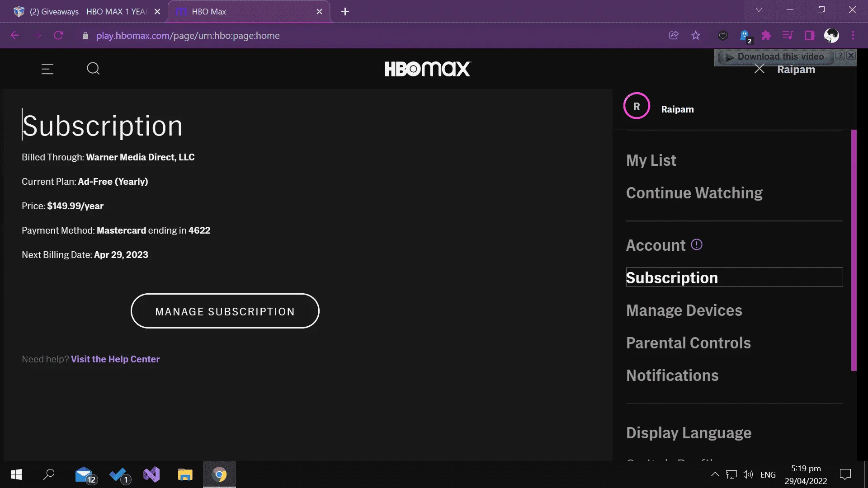Select the Raipam profile avatar circle

[637, 106]
